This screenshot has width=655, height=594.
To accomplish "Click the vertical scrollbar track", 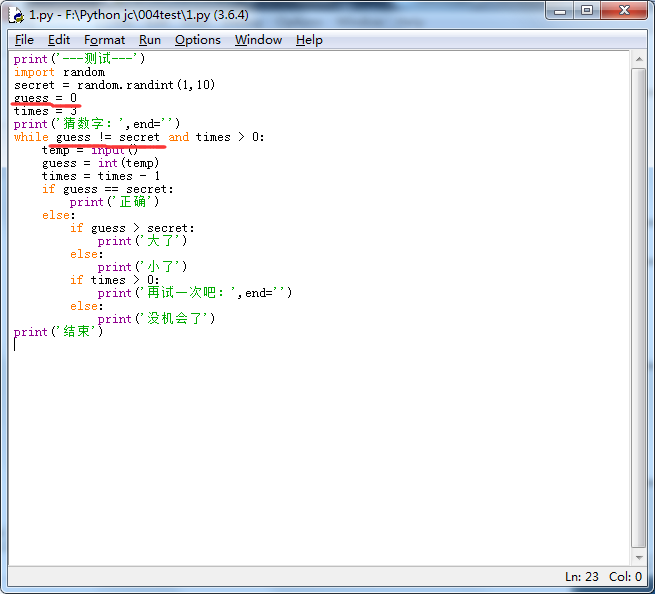I will [639, 300].
